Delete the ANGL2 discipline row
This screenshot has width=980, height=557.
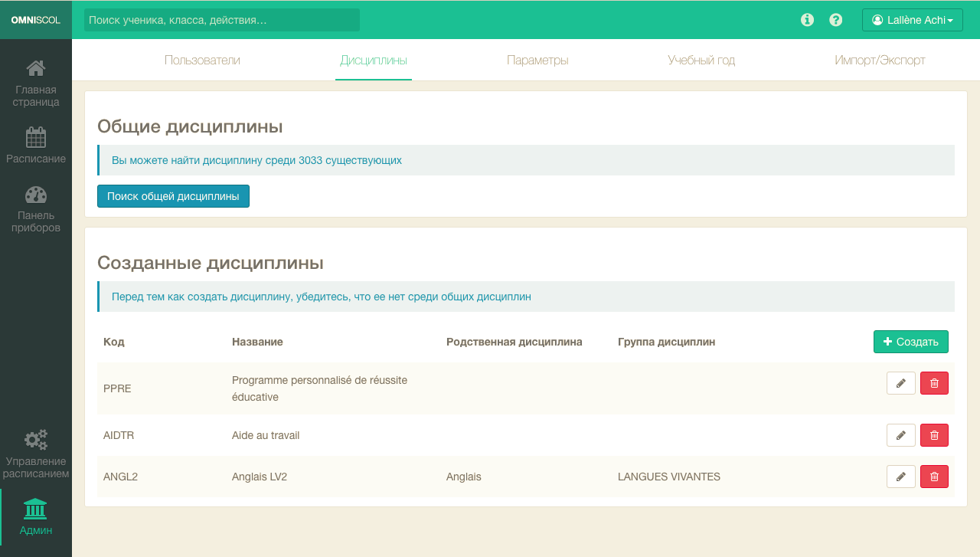(x=934, y=477)
